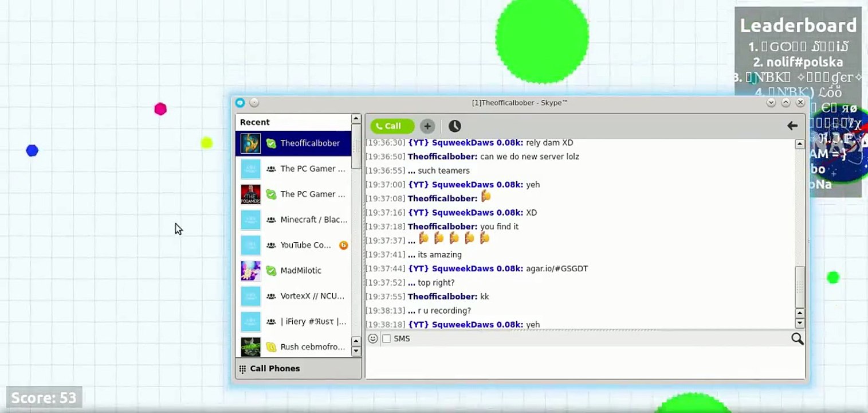Click the chat scrollbar thumb
Screen dimensions: 868x413
(x=800, y=287)
